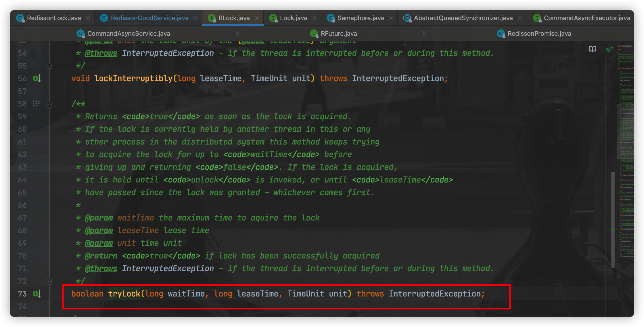This screenshot has width=644, height=327.
Task: Collapse the comment end fold marker at line 72
Action: point(49,281)
